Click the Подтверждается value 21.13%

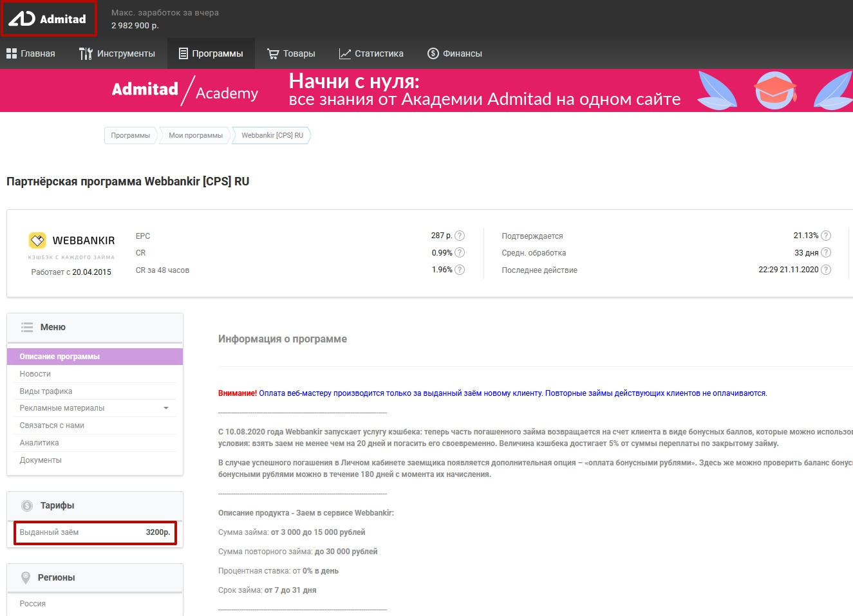click(806, 236)
